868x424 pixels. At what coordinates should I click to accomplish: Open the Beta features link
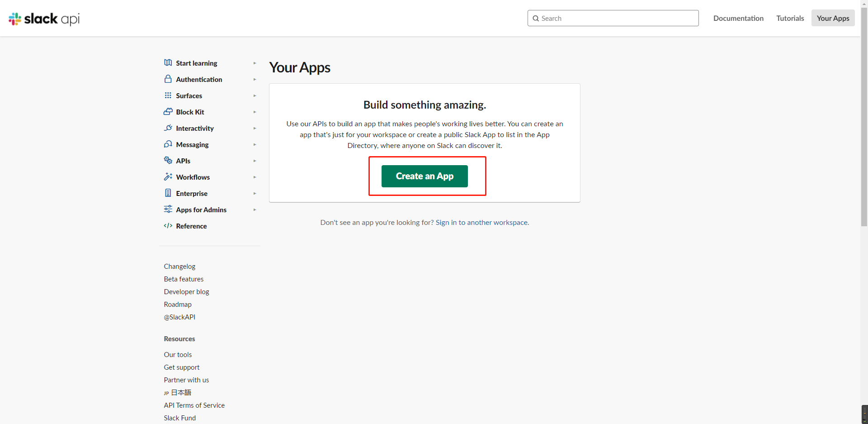(x=184, y=279)
